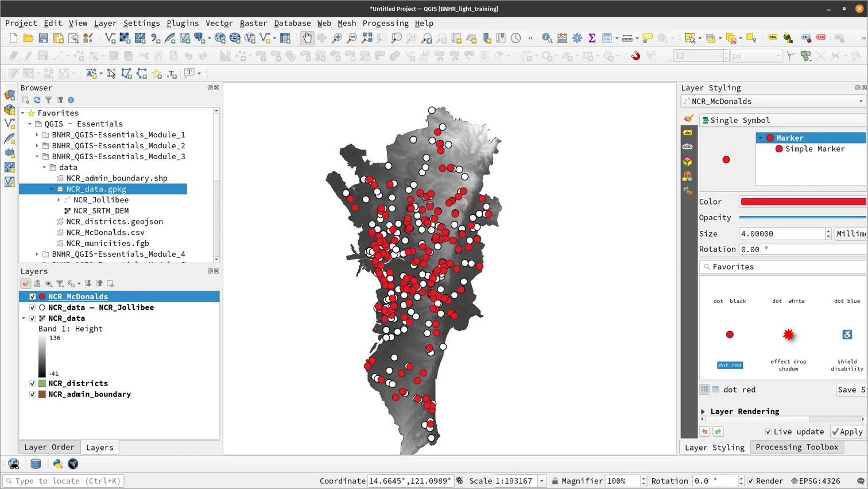Open the NCR_McDonalds layer selector dropdown
The width and height of the screenshot is (868, 489).
click(773, 101)
